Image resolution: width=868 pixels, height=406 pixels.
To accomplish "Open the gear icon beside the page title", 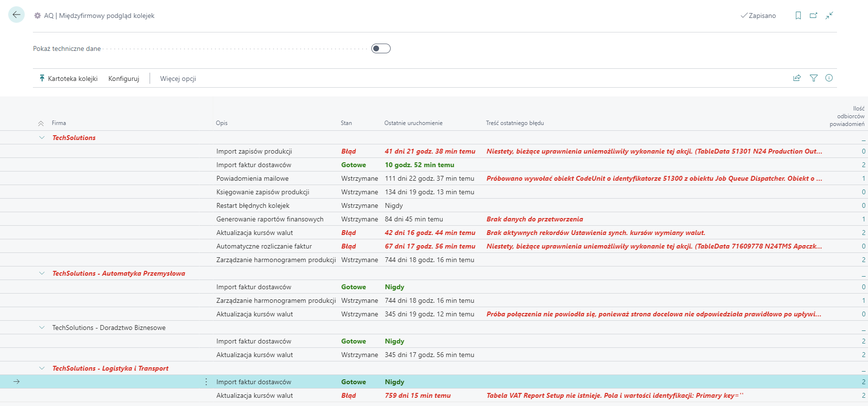I will tap(37, 16).
